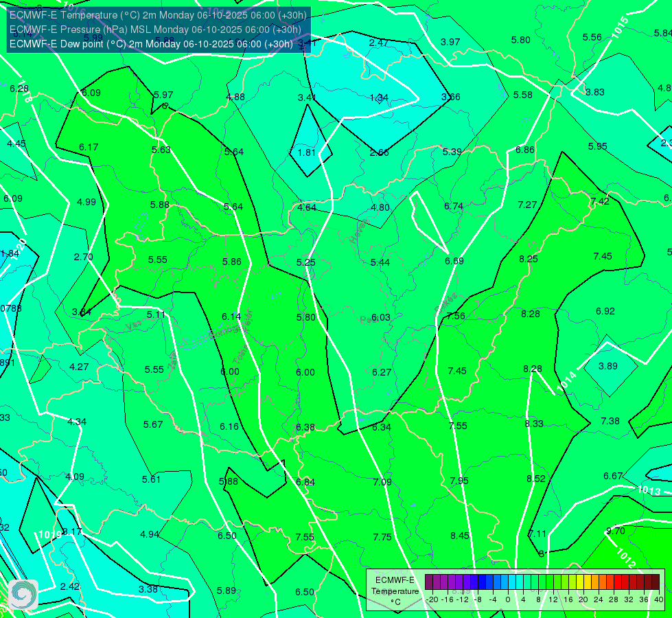Viewport: 672px width, 618px height.
Task: Click the dew point value 8.25
Action: (529, 259)
